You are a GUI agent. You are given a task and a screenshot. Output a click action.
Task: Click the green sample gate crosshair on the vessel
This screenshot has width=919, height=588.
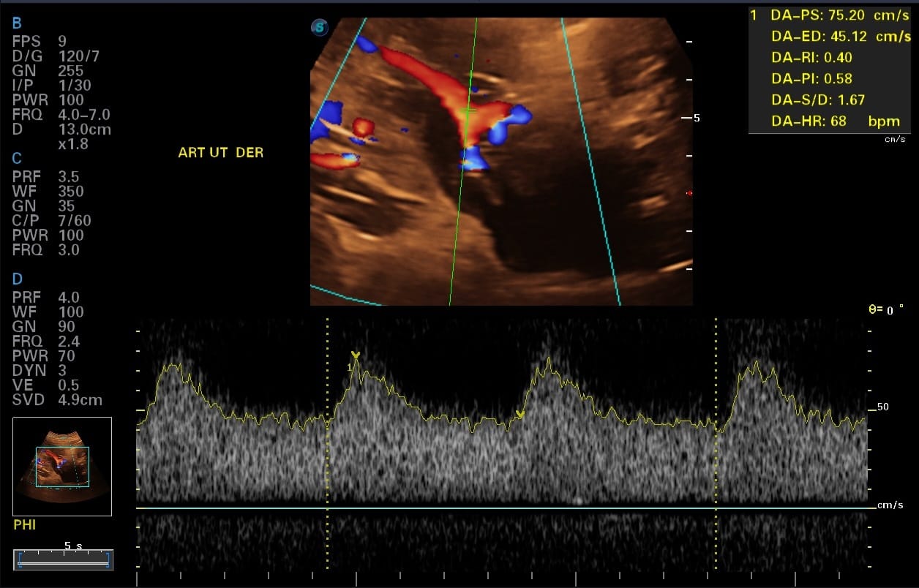coord(468,110)
